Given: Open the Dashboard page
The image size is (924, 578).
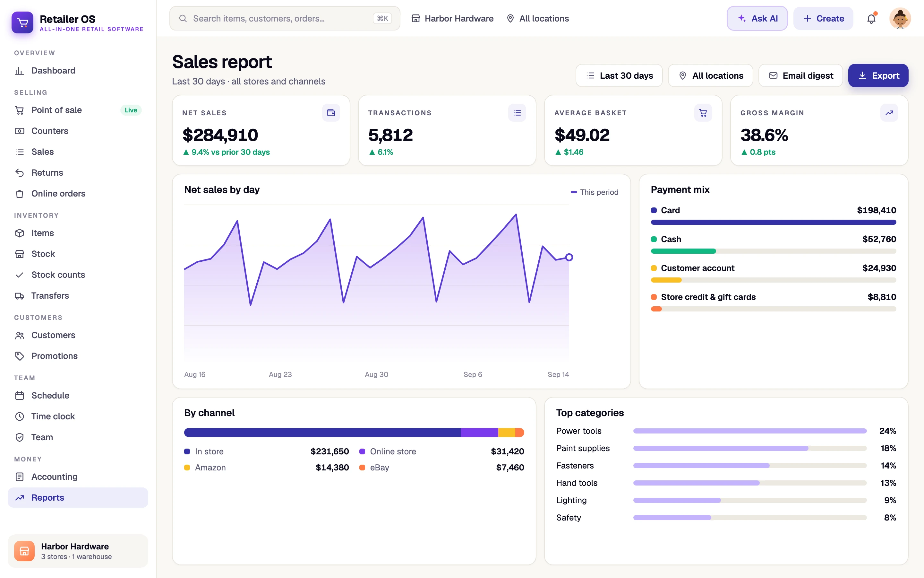Looking at the screenshot, I should coord(78,71).
